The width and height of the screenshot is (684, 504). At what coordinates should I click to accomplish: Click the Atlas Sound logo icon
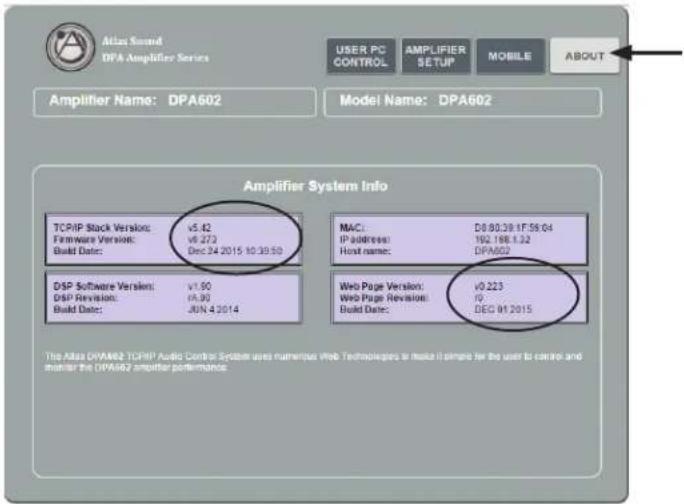click(x=70, y=47)
